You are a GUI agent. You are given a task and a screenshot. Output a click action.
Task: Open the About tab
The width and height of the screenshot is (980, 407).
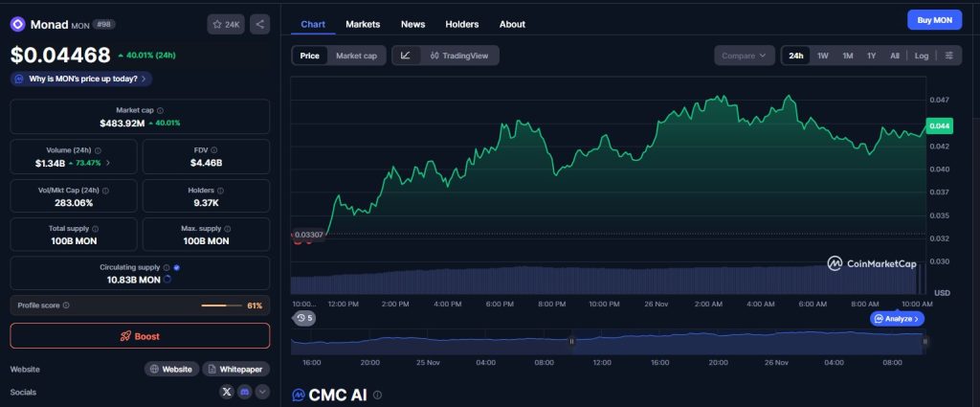coord(512,24)
